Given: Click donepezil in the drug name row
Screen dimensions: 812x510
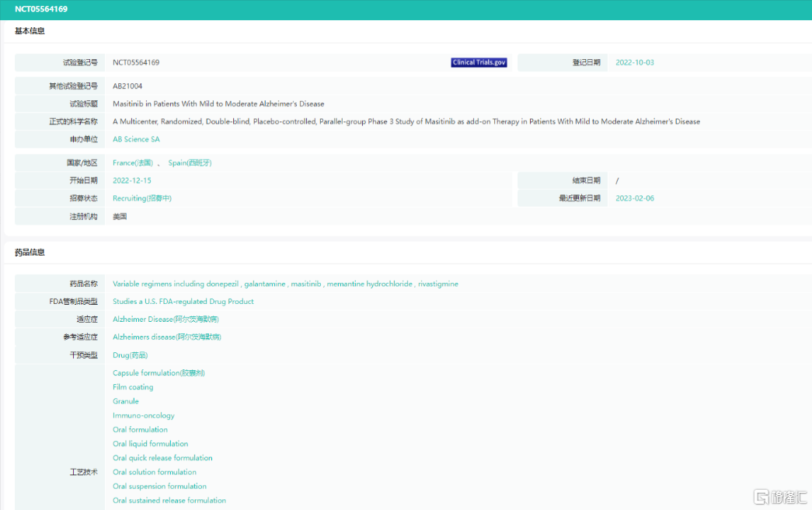Looking at the screenshot, I should tap(222, 284).
